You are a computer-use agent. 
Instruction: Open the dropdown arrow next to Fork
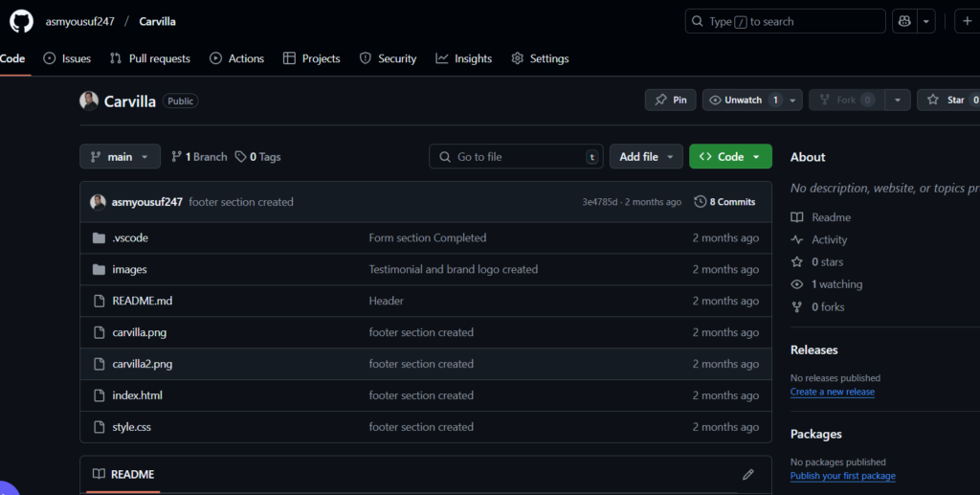898,100
